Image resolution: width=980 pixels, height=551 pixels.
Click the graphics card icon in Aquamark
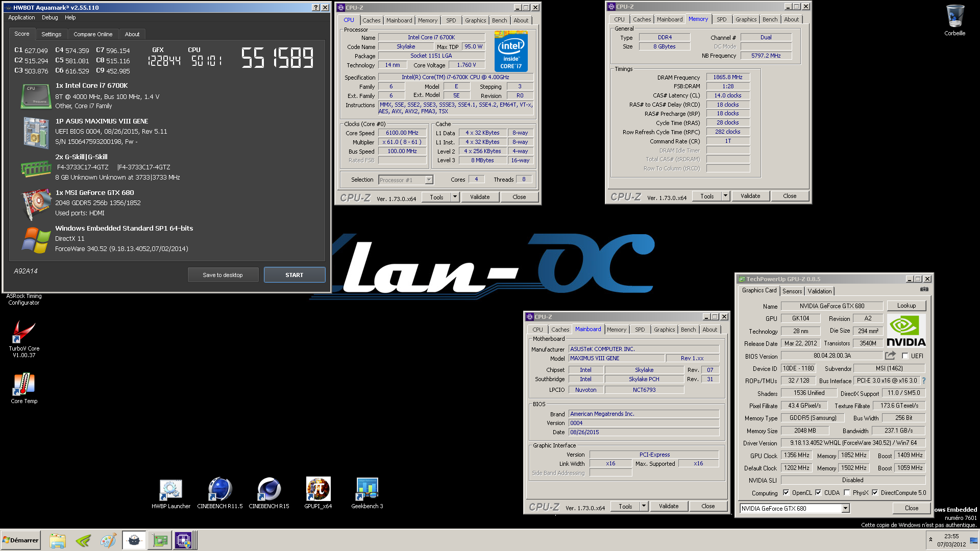click(x=35, y=204)
